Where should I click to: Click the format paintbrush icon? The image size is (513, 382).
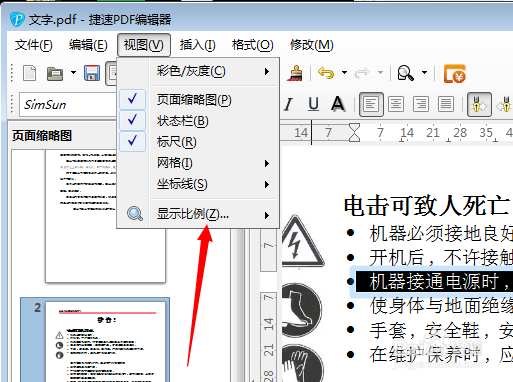(x=295, y=73)
